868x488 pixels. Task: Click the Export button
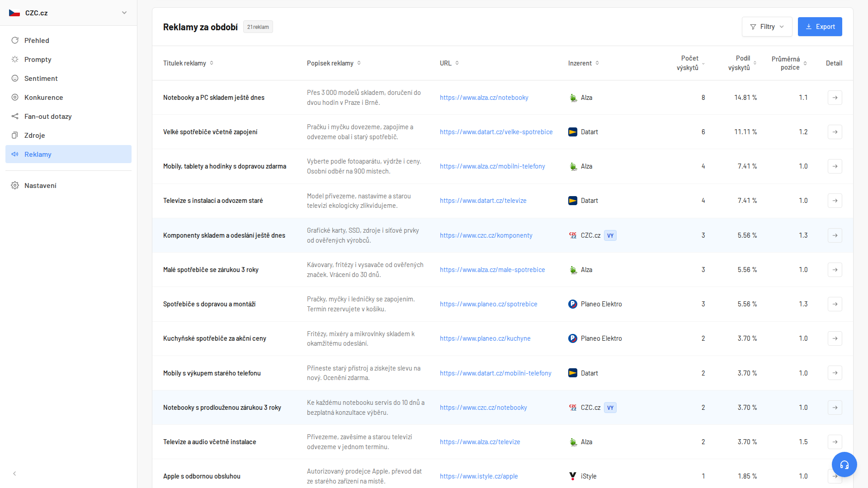[820, 27]
